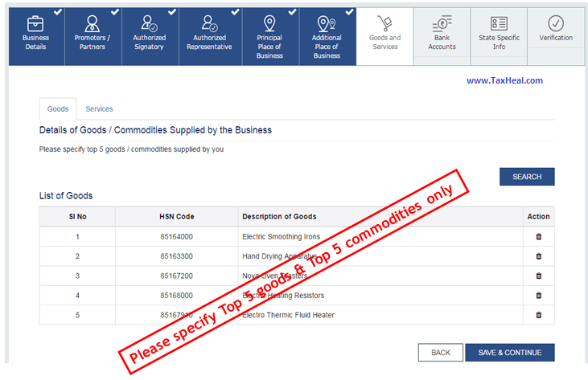
Task: Click the BACK button
Action: coord(440,353)
